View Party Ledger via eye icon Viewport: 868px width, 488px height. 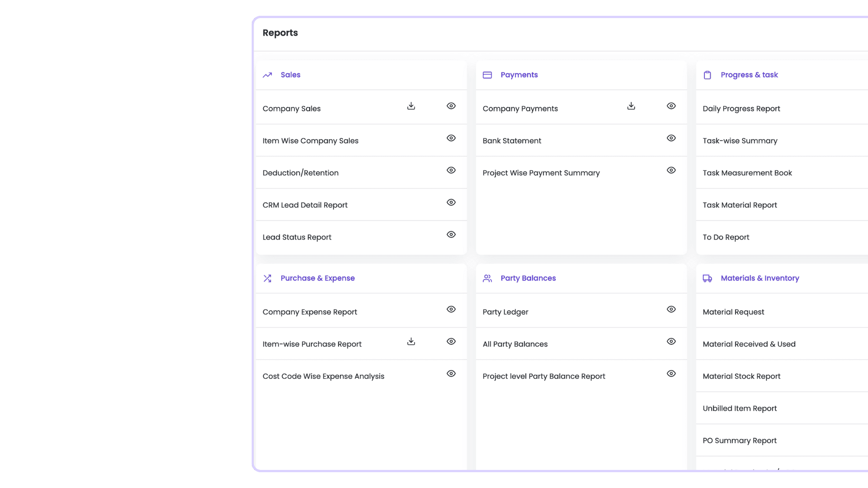[x=671, y=309]
